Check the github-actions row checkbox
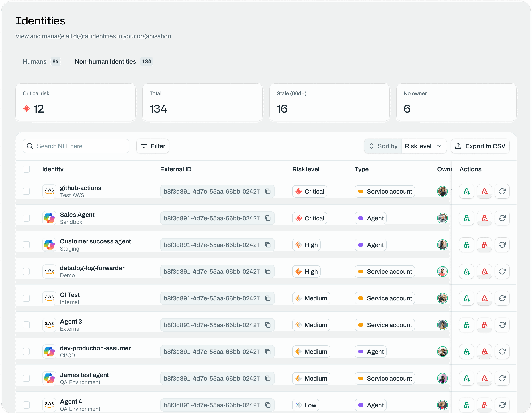 (26, 192)
